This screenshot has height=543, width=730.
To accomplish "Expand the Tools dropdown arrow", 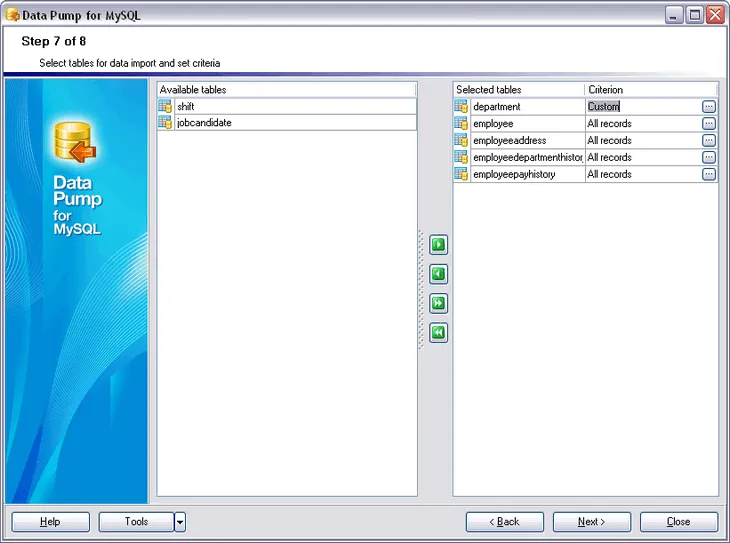I will pyautogui.click(x=180, y=522).
